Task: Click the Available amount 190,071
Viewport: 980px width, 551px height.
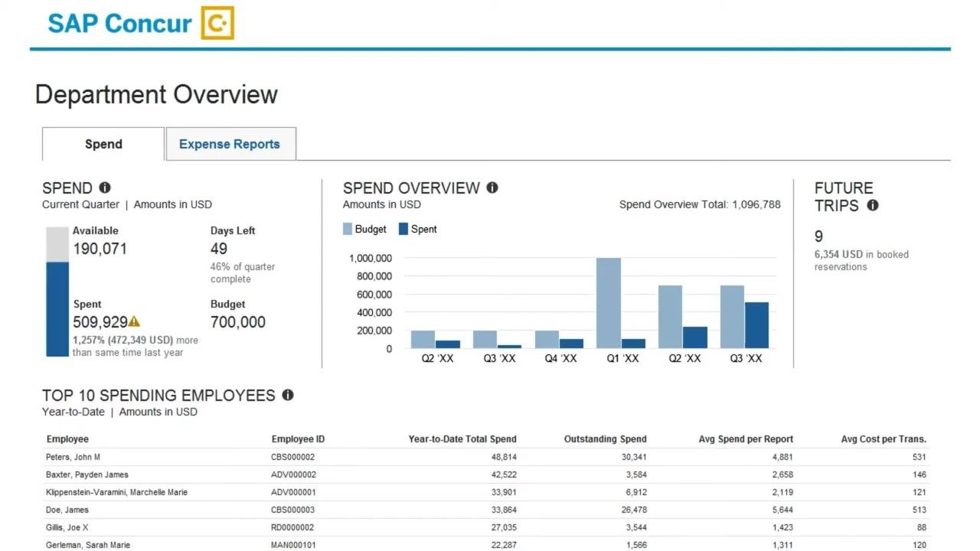Action: [100, 249]
